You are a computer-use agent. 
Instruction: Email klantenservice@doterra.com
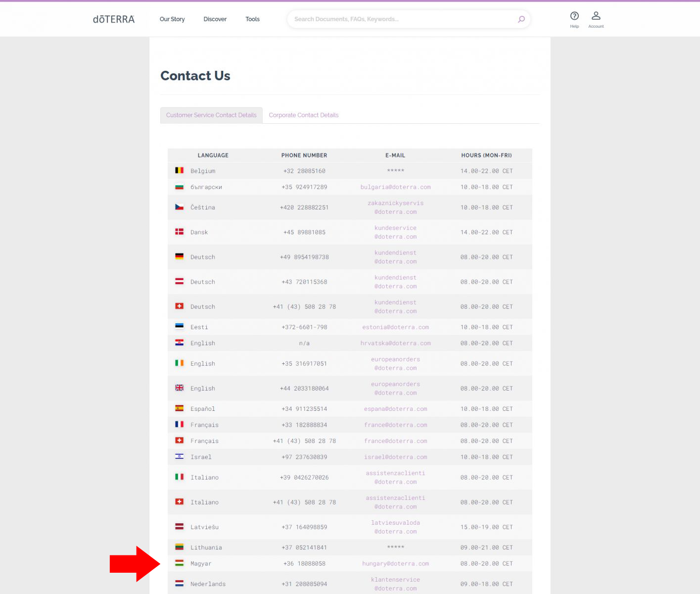click(396, 584)
